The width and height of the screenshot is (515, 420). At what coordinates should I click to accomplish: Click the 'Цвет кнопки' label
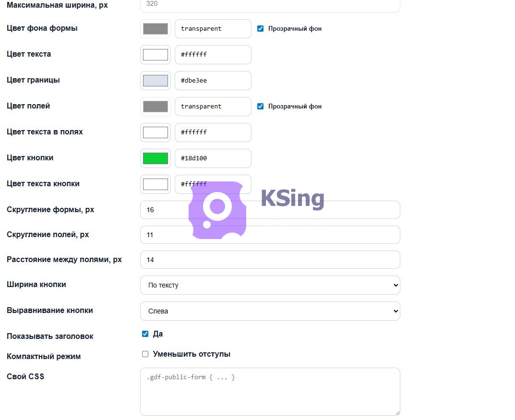pyautogui.click(x=30, y=157)
